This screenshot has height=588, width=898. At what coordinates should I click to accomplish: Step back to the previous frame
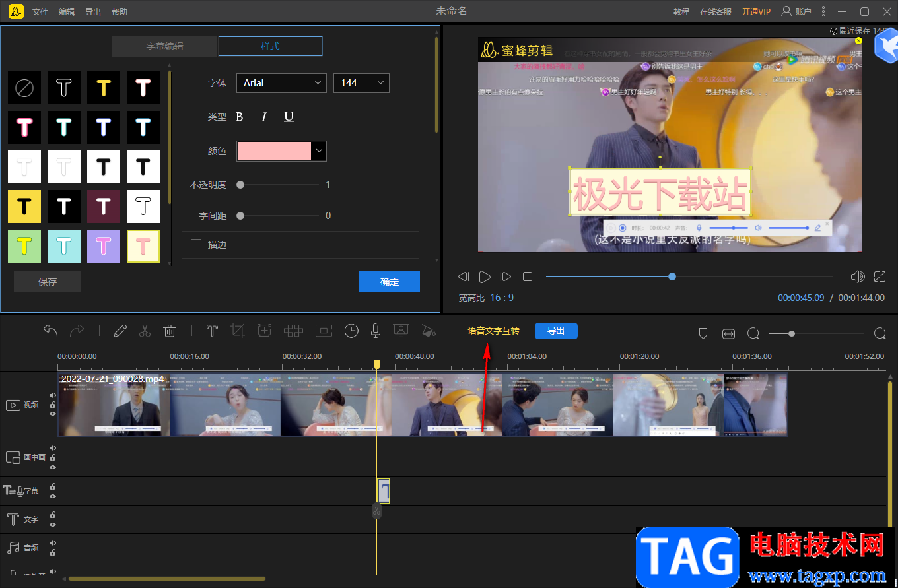point(464,277)
